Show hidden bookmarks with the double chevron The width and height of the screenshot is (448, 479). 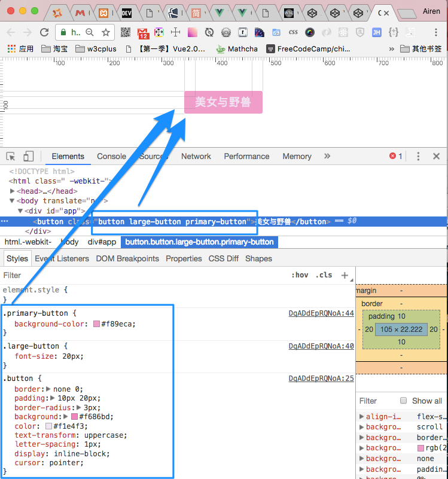point(391,49)
